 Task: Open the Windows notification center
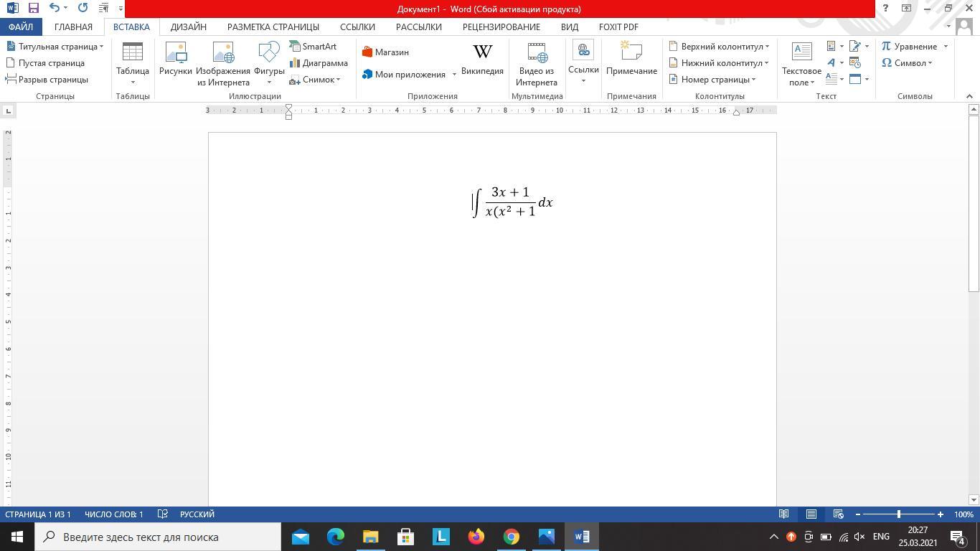pos(958,537)
